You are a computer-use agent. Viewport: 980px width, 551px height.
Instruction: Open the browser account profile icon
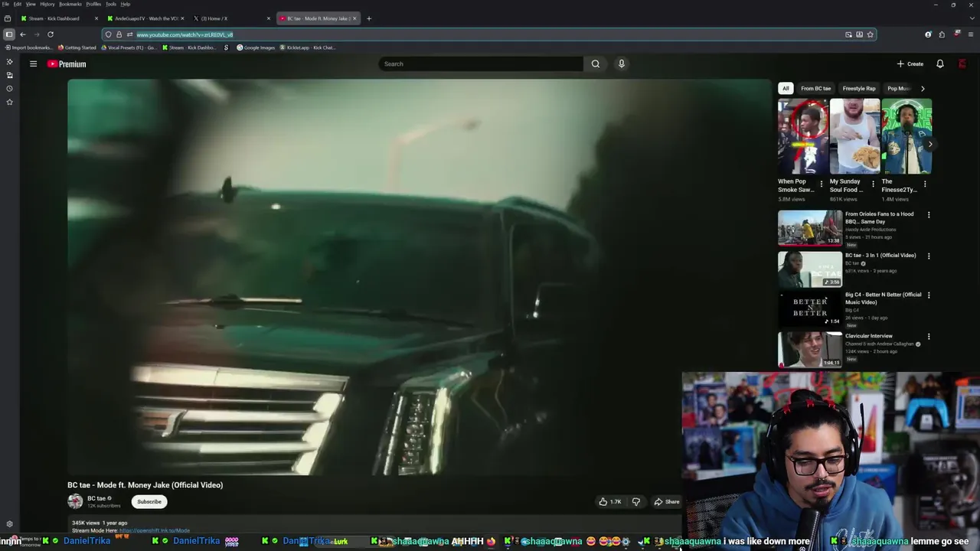(928, 34)
